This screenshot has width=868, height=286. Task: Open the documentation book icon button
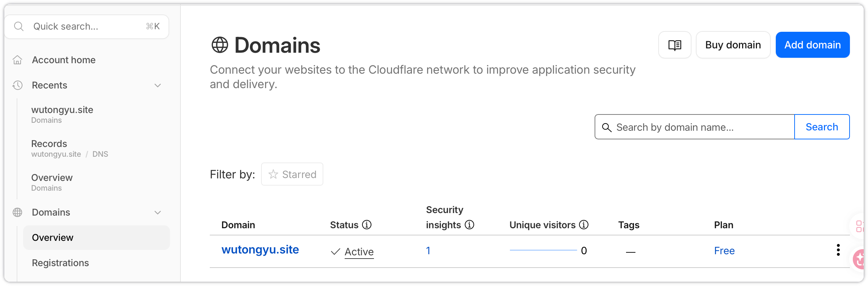(675, 45)
